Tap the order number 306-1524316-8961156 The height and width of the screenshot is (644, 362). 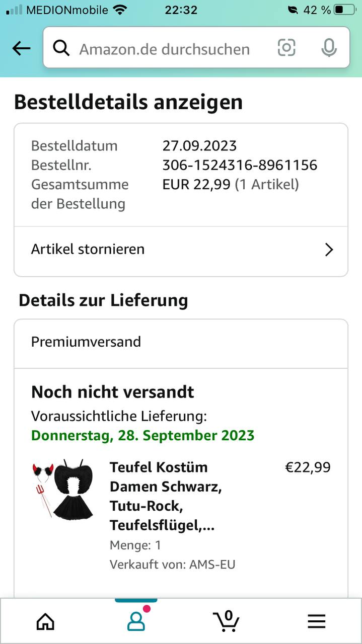(240, 165)
